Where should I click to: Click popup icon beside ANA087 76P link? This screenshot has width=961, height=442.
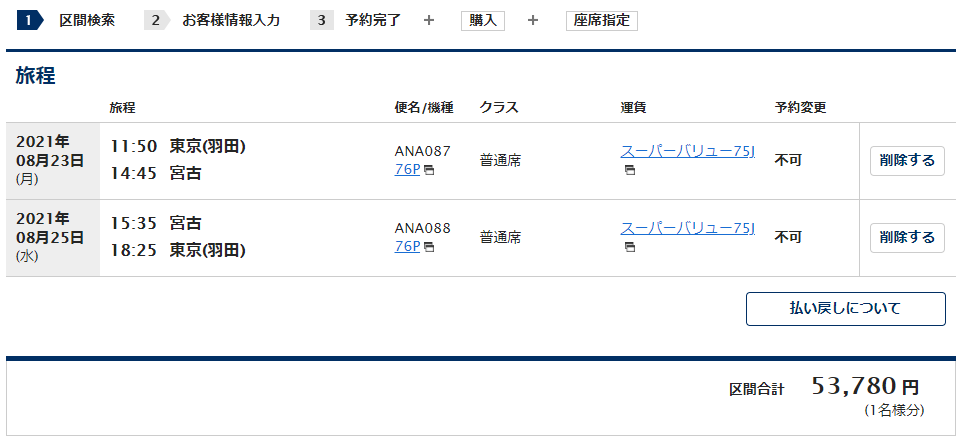point(429,170)
